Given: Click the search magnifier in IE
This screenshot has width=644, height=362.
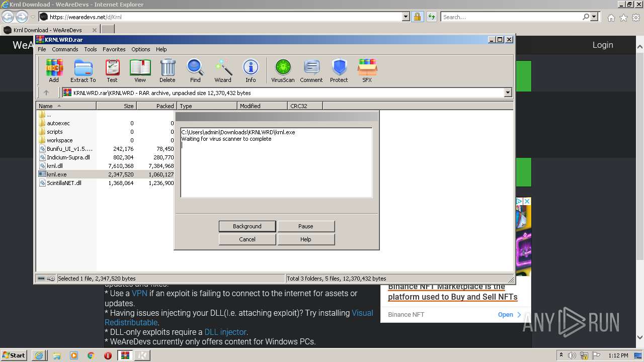Looking at the screenshot, I should point(586,17).
